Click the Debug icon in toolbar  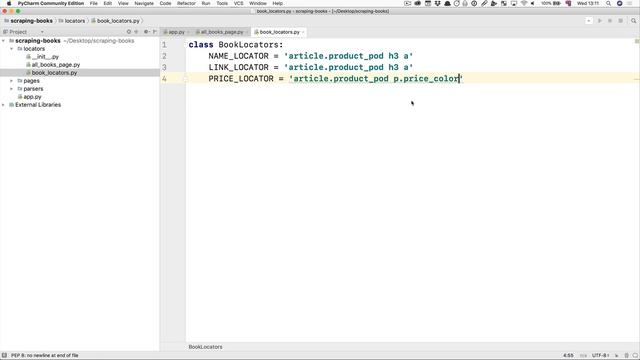610,21
